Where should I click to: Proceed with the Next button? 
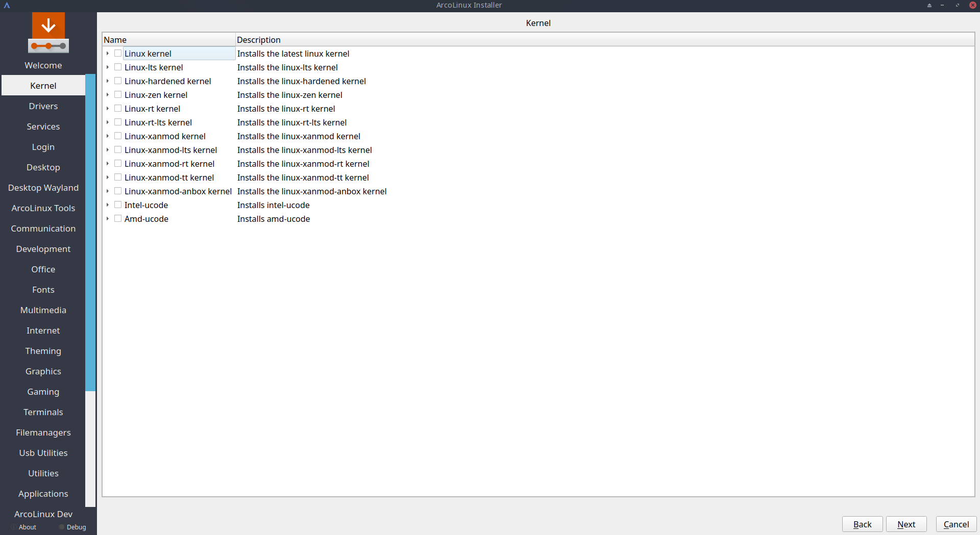[x=906, y=524]
